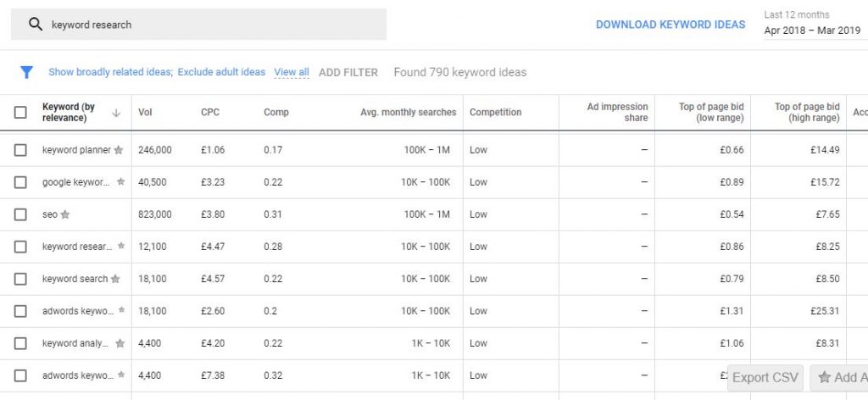
Task: Sort by Competition column header
Action: pos(495,113)
